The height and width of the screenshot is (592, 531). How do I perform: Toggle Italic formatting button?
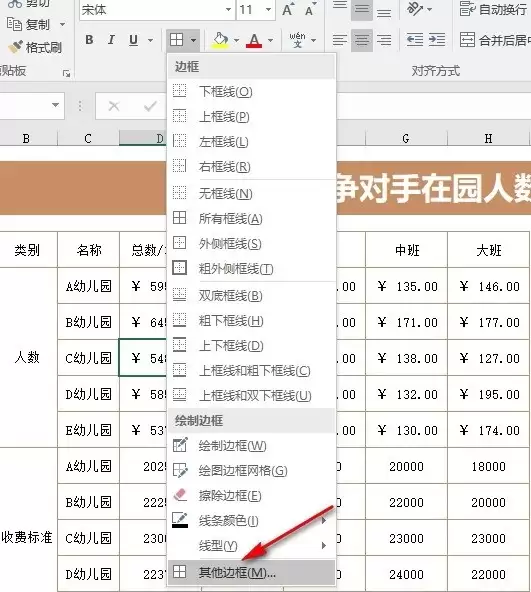point(111,40)
